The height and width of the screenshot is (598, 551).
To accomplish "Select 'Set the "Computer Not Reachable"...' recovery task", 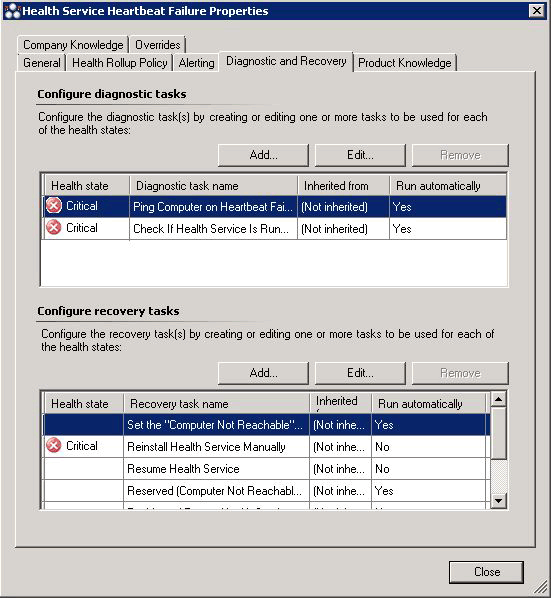I will pos(215,425).
